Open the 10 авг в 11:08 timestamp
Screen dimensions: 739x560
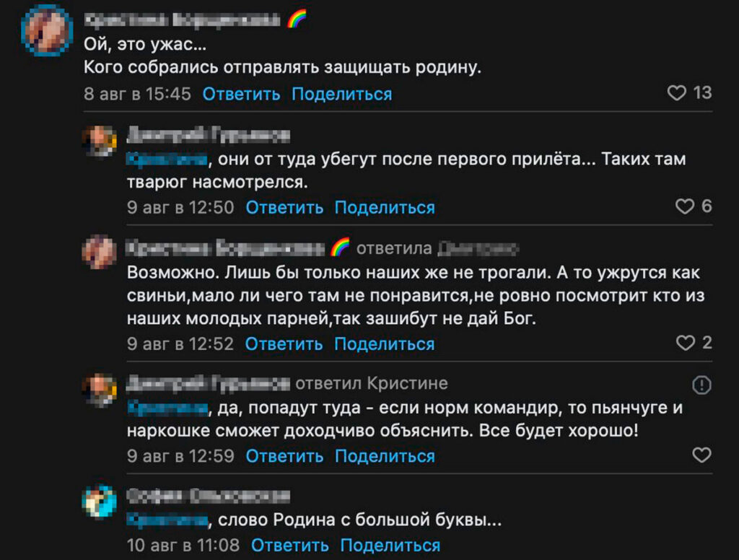pos(183,545)
